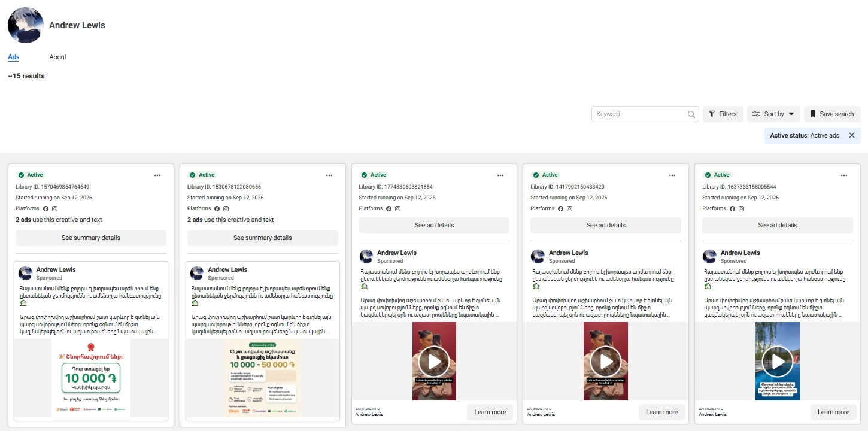Screen dimensions: 868x431
Task: Click the Andrew Lewis page title
Action: 77,25
